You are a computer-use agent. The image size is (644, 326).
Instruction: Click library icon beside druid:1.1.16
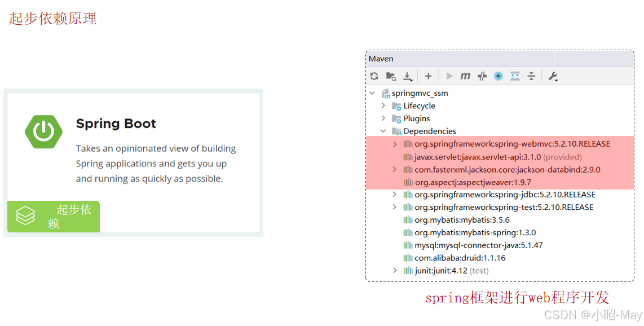click(x=408, y=258)
